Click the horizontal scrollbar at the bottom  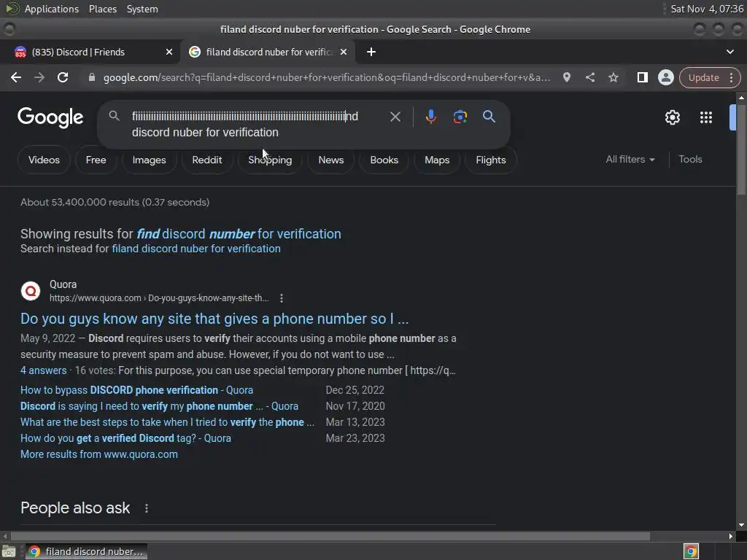[329, 536]
